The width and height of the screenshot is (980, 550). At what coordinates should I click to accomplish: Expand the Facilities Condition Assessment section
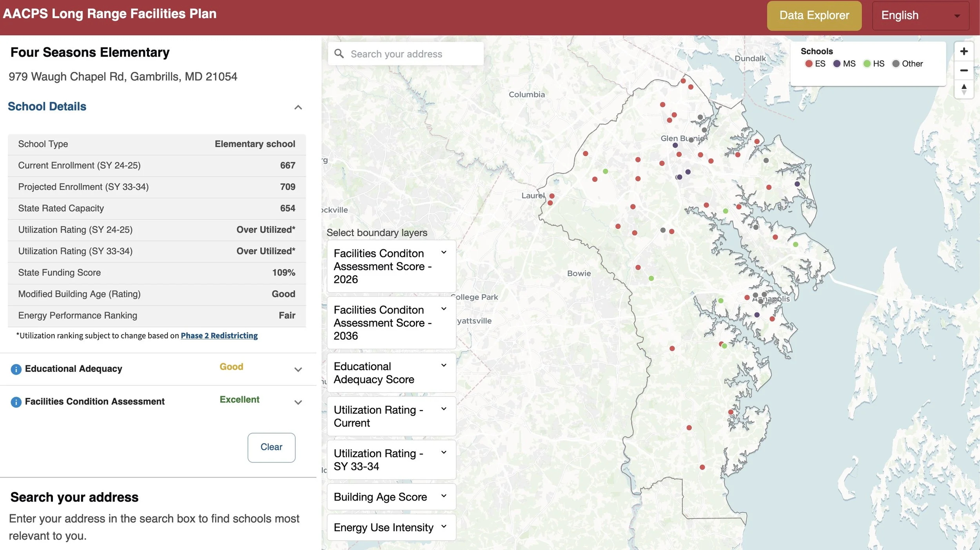[x=298, y=402]
